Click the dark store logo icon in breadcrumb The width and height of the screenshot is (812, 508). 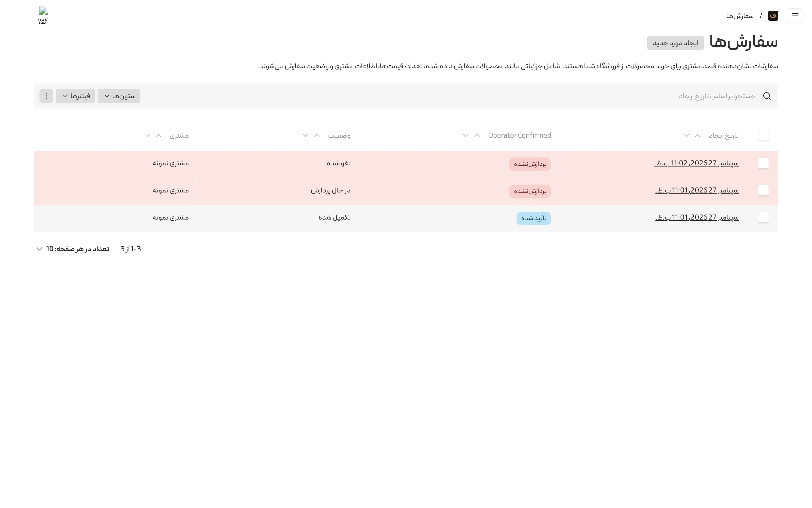(x=773, y=16)
